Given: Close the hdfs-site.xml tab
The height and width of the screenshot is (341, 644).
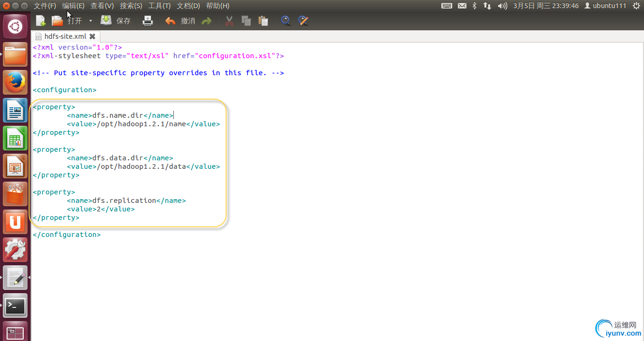Looking at the screenshot, I should (92, 36).
